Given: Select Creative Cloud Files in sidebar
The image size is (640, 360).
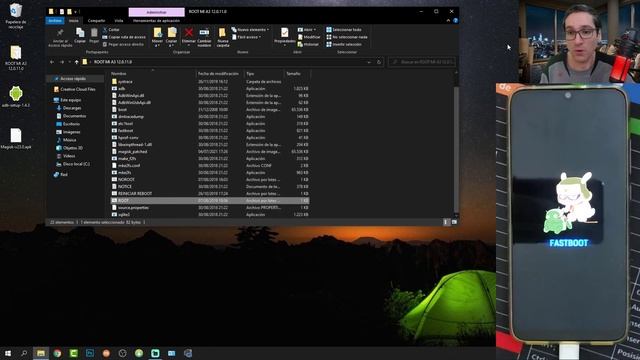Looking at the screenshot, I should click(x=75, y=89).
